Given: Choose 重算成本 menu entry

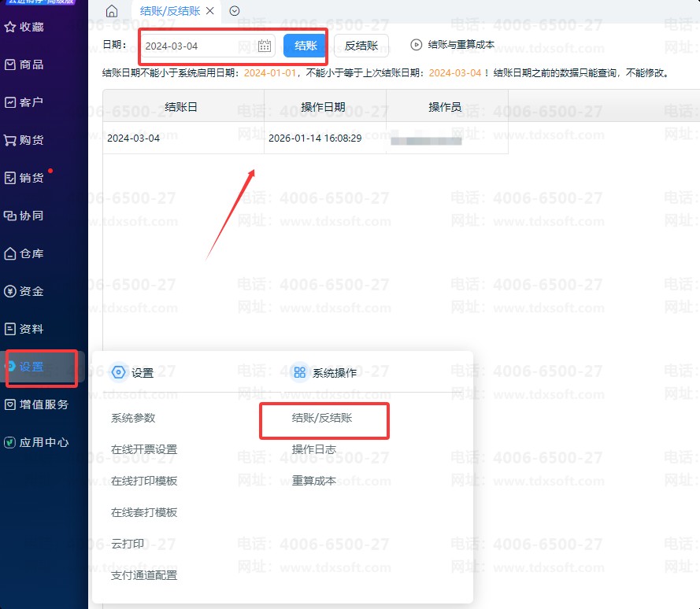Looking at the screenshot, I should coord(314,481).
